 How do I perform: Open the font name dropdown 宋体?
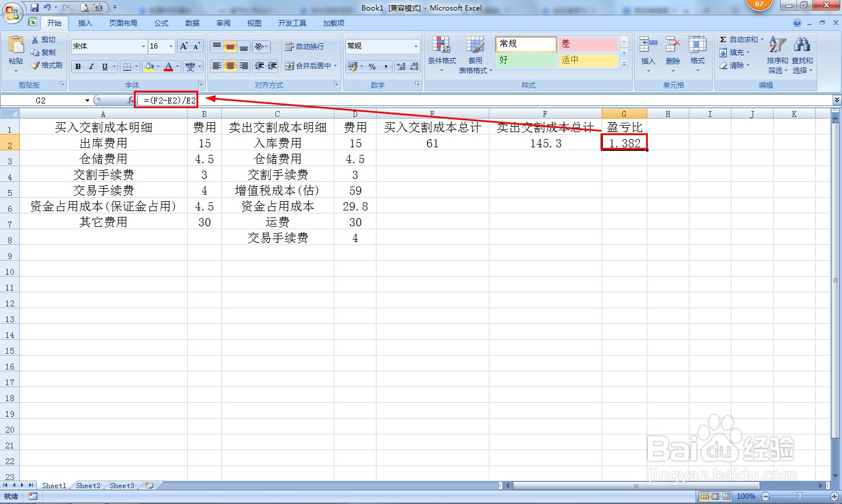pos(143,46)
